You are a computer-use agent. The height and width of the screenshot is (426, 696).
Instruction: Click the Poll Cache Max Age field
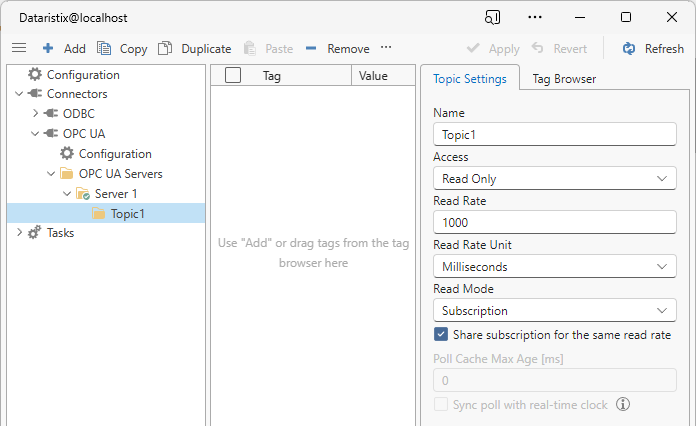pyautogui.click(x=554, y=380)
